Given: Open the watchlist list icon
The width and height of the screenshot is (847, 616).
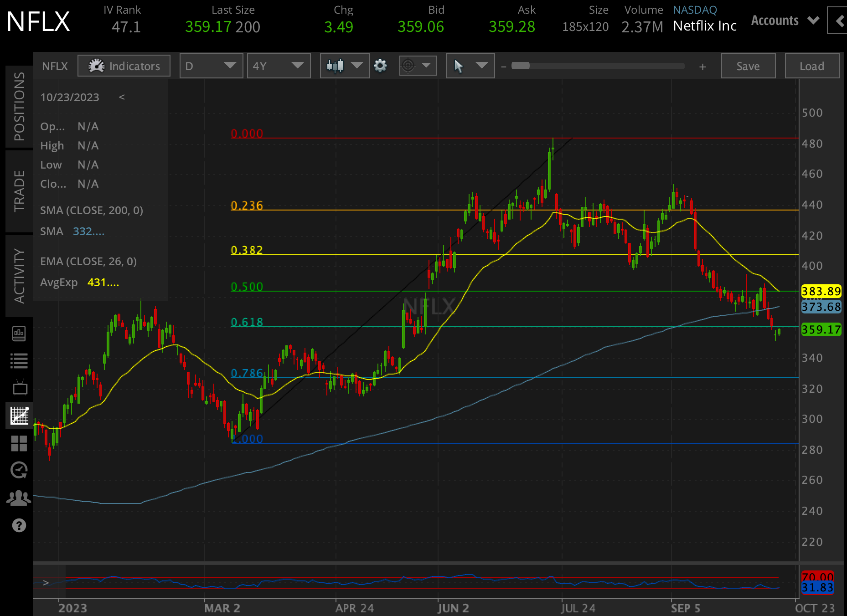Looking at the screenshot, I should pyautogui.click(x=19, y=361).
